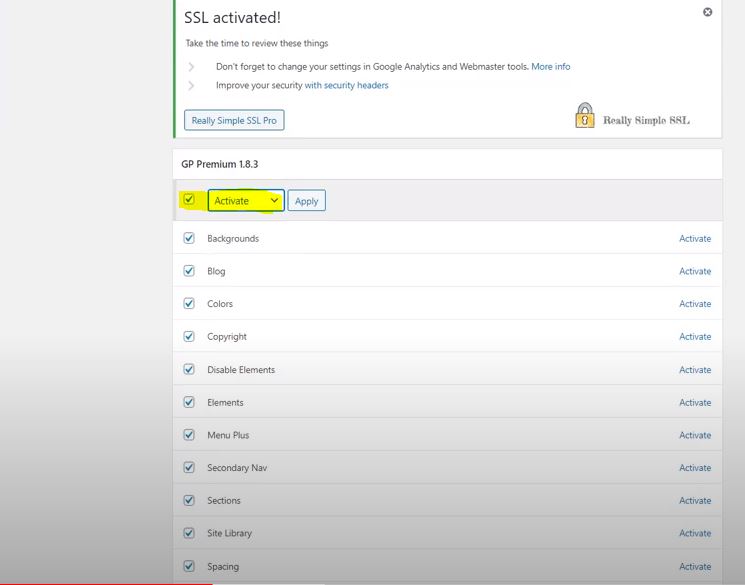Toggle the select-all modules checkbox
The image size is (745, 585).
189,199
